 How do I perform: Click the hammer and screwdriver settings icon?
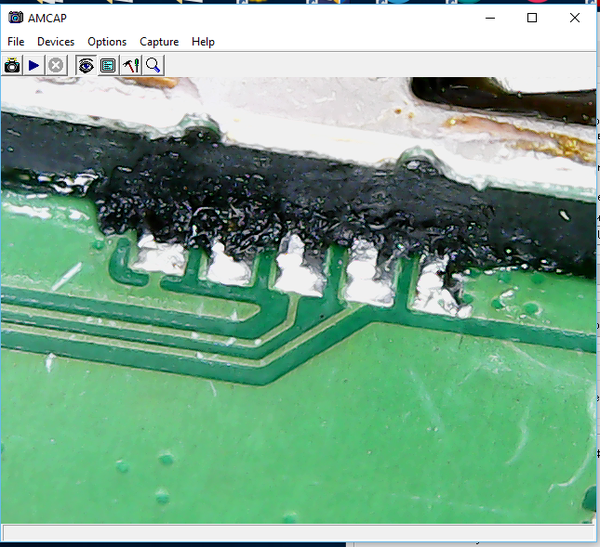[x=131, y=66]
